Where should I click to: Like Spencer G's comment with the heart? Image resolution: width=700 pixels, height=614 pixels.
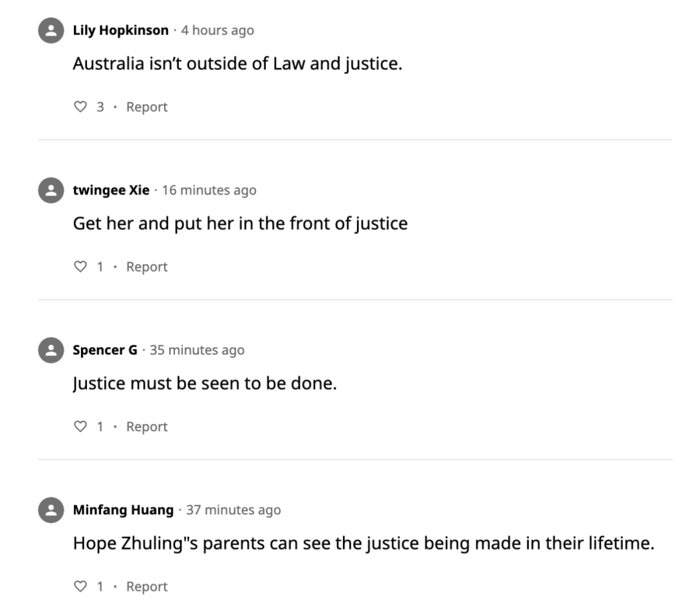click(80, 427)
